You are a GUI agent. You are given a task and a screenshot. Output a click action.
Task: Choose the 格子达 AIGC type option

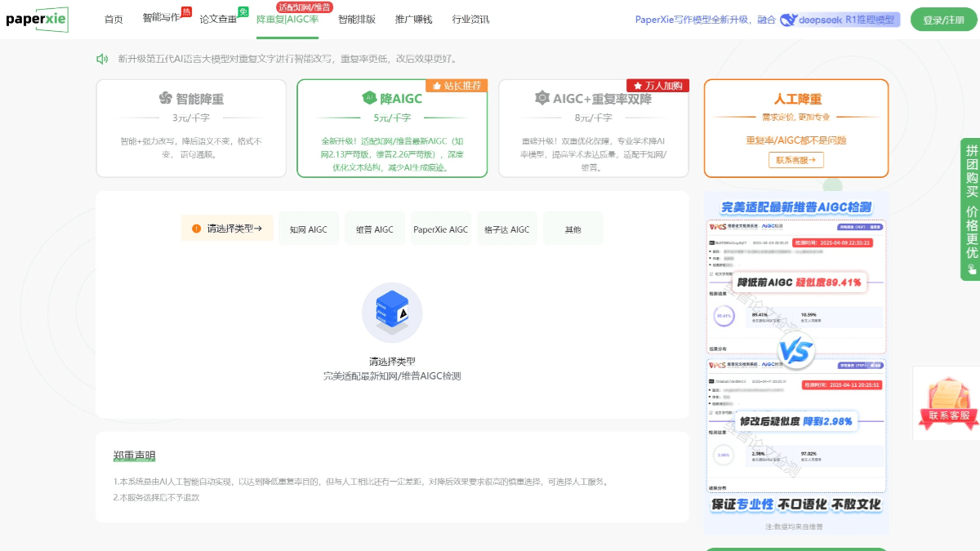(x=506, y=229)
